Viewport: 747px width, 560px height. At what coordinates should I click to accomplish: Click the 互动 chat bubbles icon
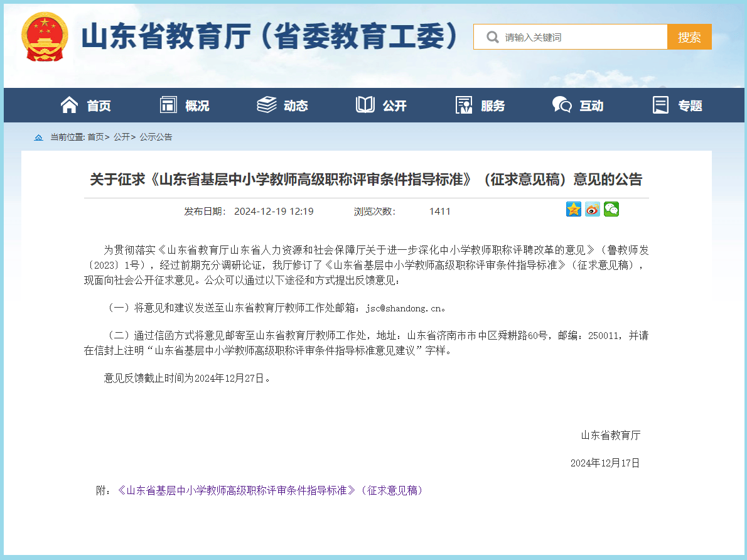pyautogui.click(x=562, y=105)
